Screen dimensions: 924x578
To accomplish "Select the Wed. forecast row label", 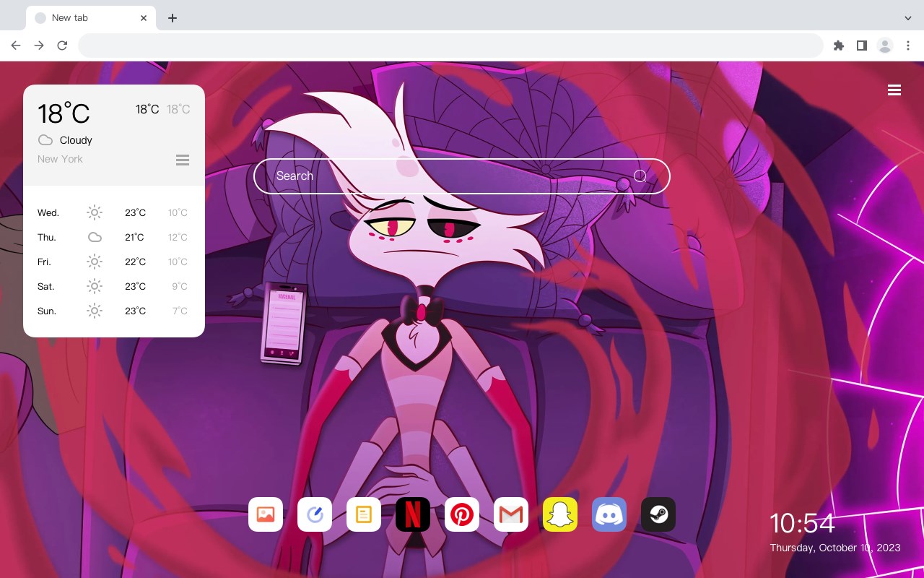I will click(48, 212).
